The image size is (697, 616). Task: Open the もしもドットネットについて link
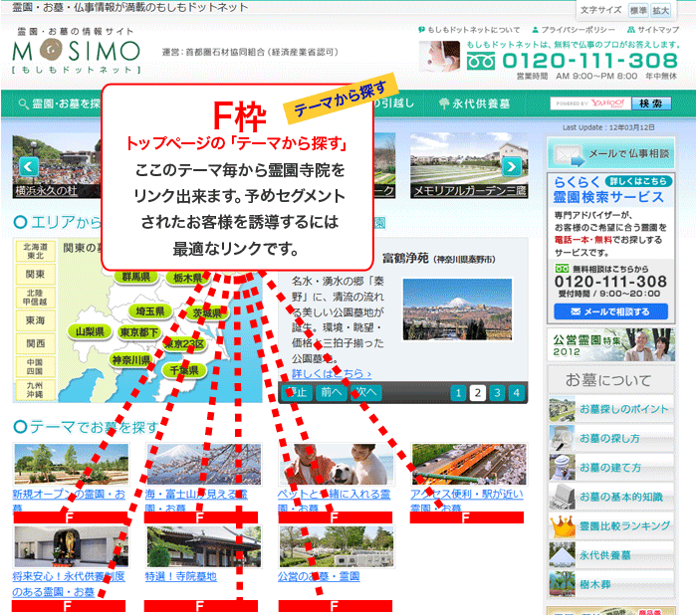pyautogui.click(x=469, y=30)
